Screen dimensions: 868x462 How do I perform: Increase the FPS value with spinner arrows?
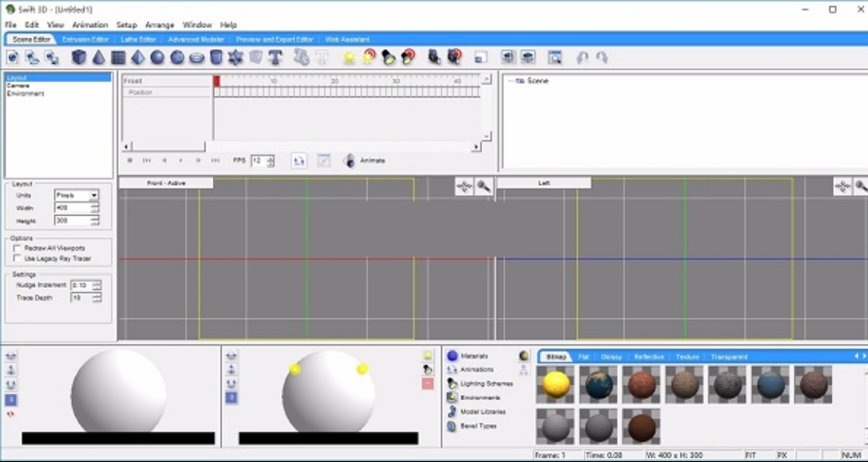point(271,158)
